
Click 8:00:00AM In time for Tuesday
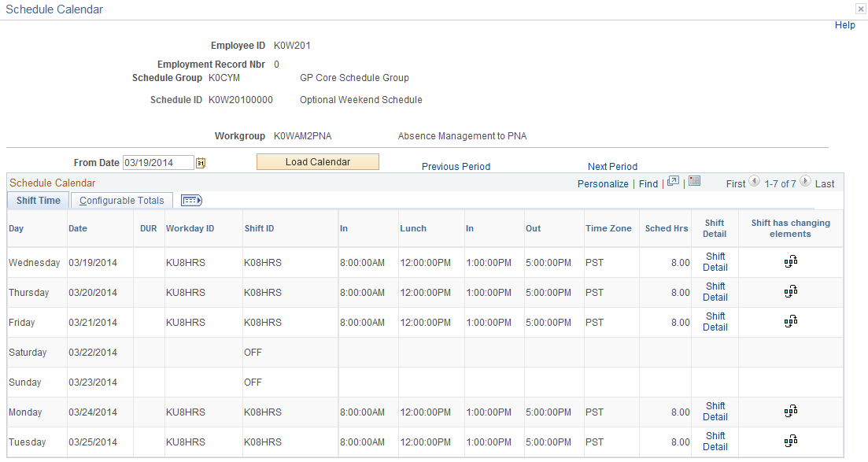(362, 442)
